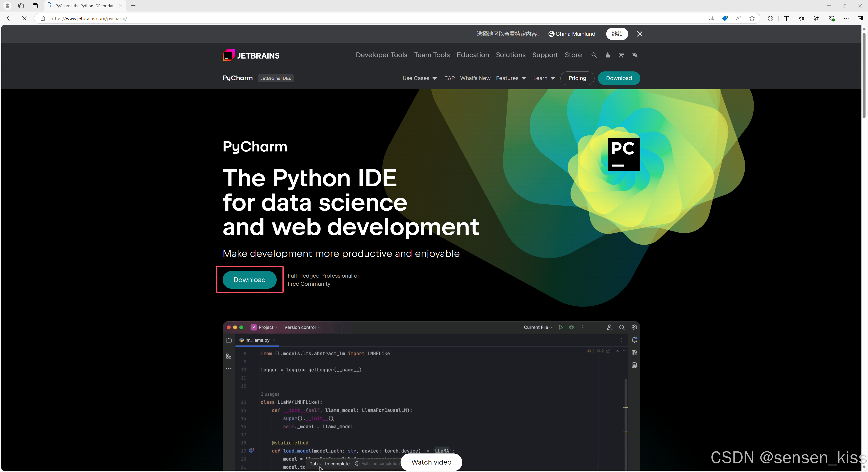Stop loading the page
This screenshot has height=472, width=868.
[x=24, y=18]
